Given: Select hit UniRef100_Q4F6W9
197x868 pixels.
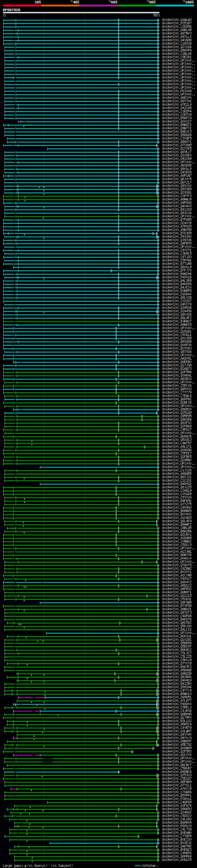Looking at the screenshot, I should pyautogui.click(x=177, y=603).
